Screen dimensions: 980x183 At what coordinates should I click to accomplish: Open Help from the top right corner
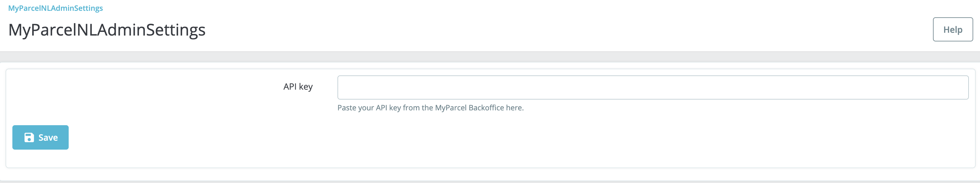pyautogui.click(x=952, y=29)
